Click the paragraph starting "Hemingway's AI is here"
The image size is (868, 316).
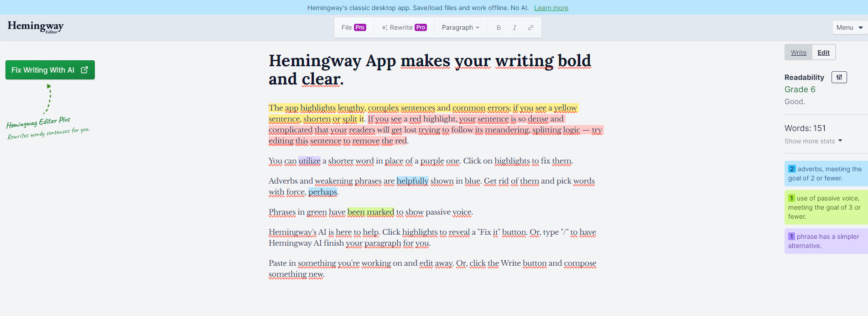[432, 237]
